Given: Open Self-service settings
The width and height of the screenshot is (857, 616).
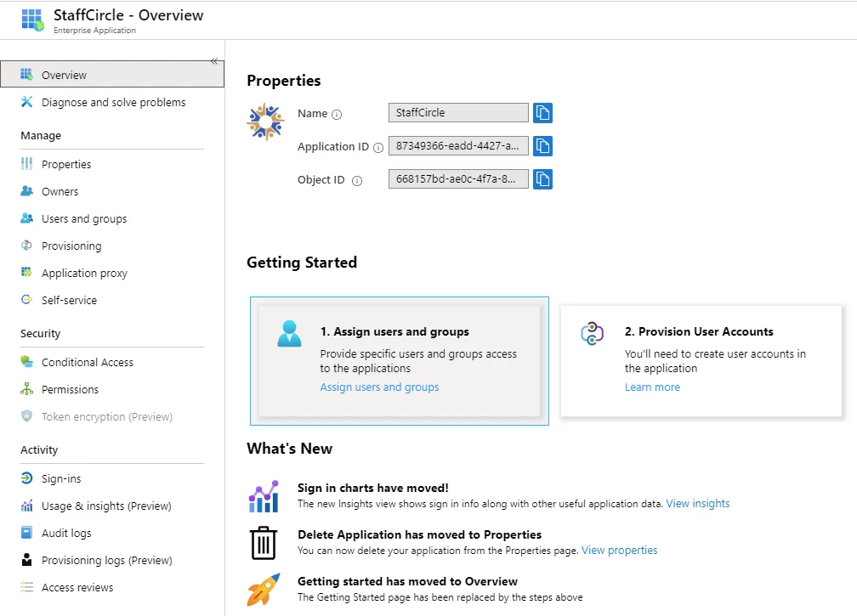Looking at the screenshot, I should click(70, 300).
